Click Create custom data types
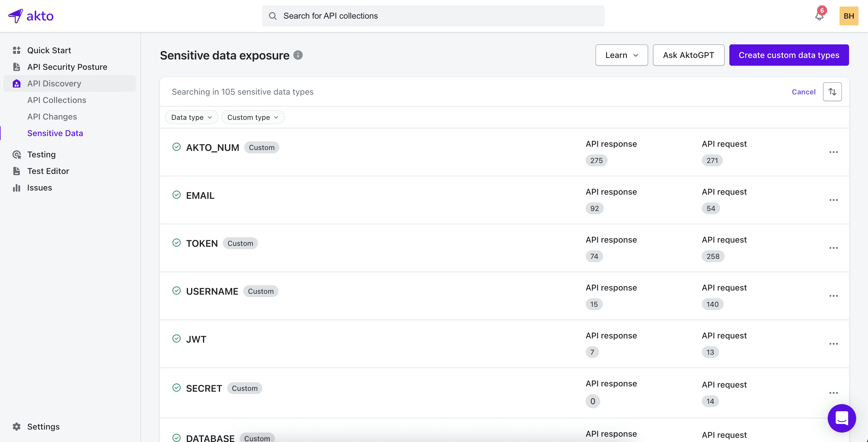 [789, 55]
